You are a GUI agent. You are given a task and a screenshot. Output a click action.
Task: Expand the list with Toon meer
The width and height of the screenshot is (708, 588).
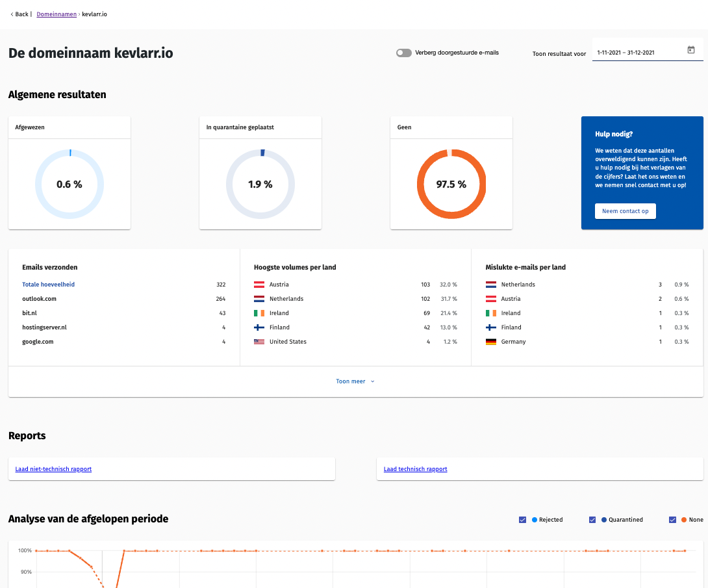[355, 381]
